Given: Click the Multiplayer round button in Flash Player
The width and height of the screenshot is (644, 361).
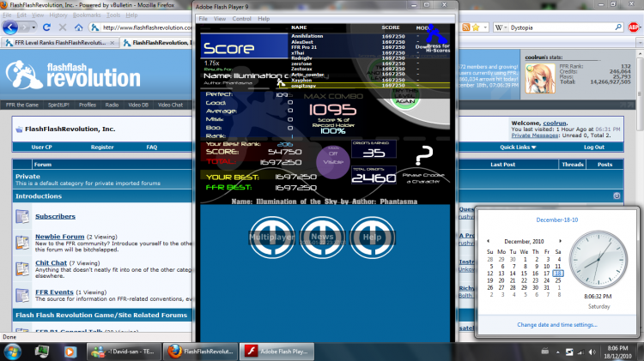Looking at the screenshot, I should coord(272,238).
